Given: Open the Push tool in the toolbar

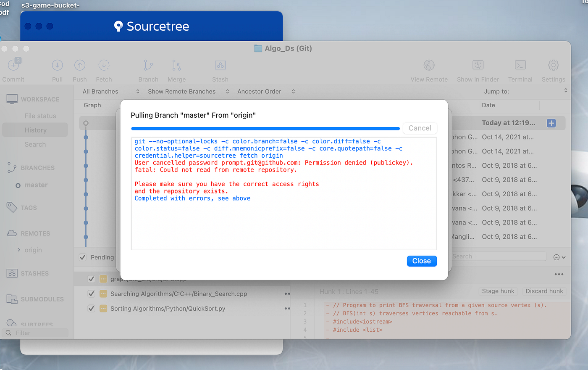Looking at the screenshot, I should click(79, 67).
